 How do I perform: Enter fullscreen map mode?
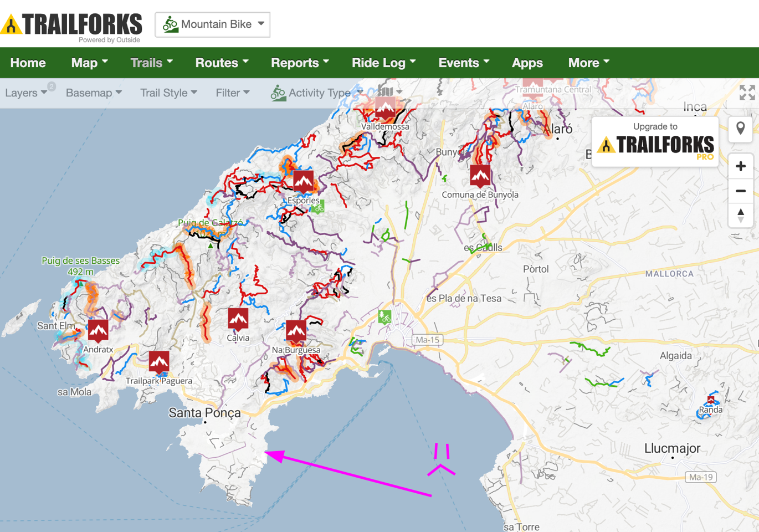click(747, 93)
